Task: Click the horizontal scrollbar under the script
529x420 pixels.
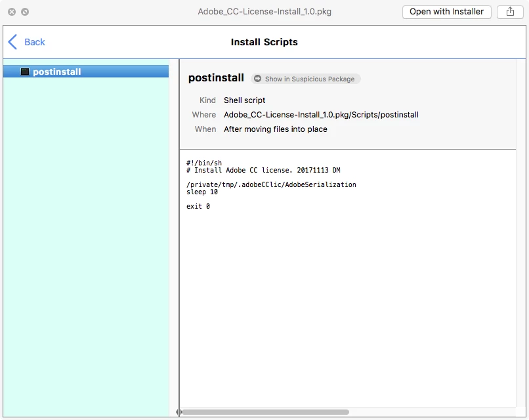Action: [x=266, y=412]
